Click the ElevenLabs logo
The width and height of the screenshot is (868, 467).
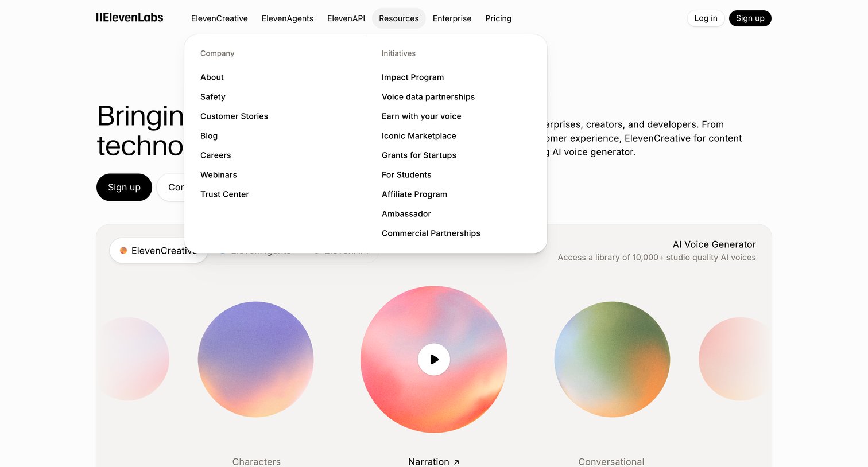pyautogui.click(x=130, y=18)
